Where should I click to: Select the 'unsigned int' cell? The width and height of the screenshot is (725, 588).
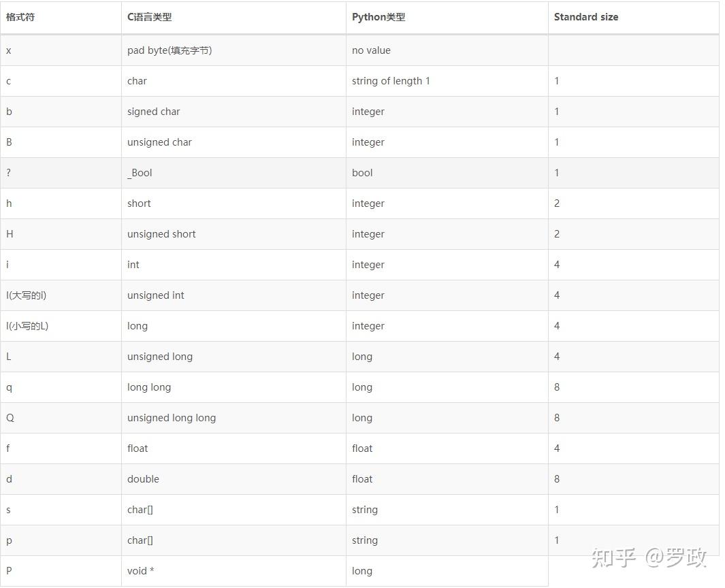[156, 295]
